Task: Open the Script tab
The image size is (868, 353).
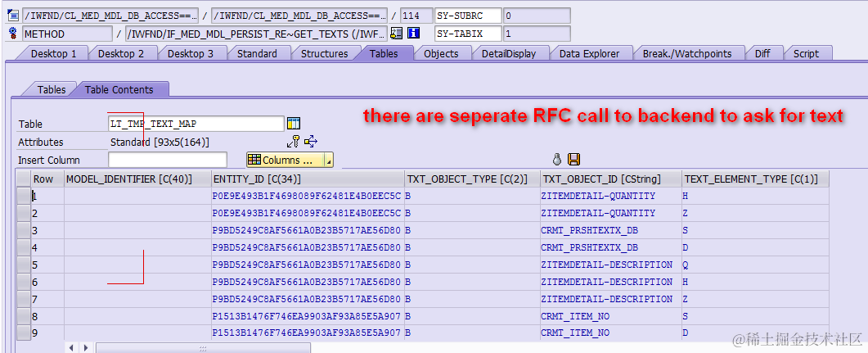Action: (806, 53)
